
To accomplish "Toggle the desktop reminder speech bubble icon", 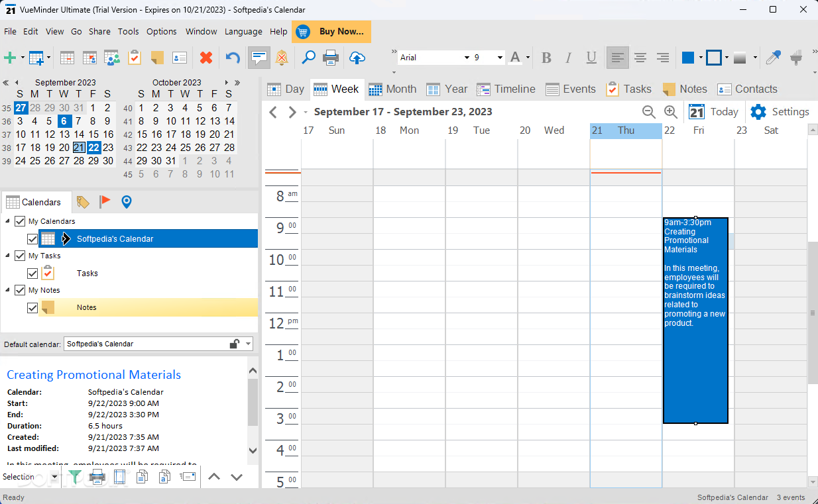I will point(259,58).
